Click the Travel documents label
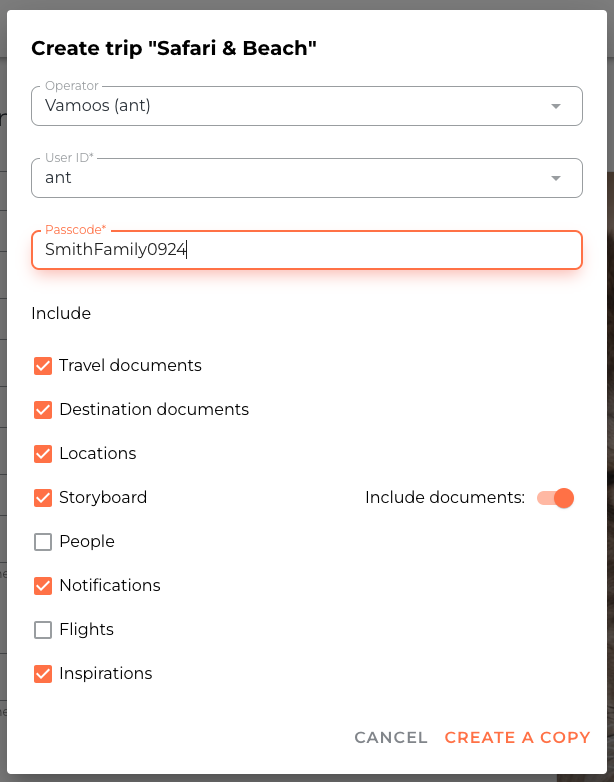614x782 pixels. pos(130,366)
